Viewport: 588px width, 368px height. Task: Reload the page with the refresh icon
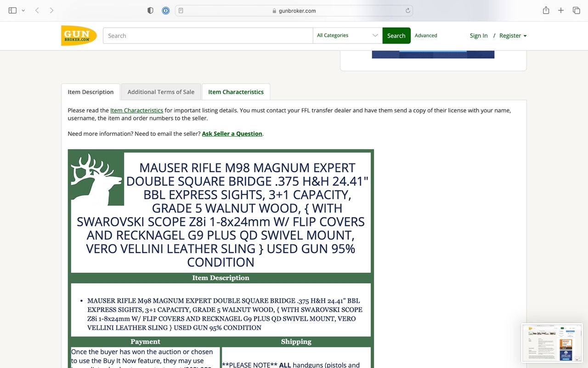407,11
